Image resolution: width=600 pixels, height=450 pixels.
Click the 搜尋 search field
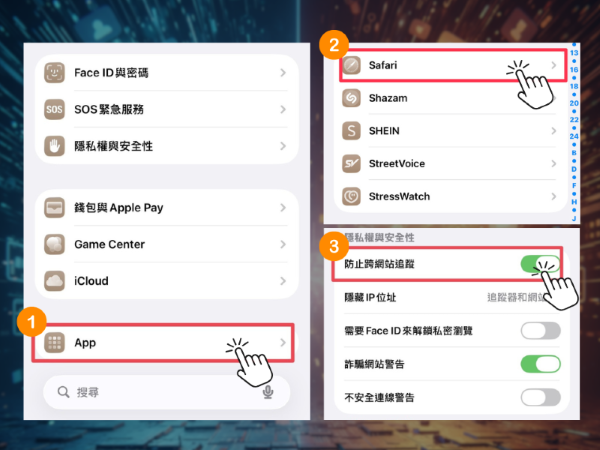coord(167,392)
